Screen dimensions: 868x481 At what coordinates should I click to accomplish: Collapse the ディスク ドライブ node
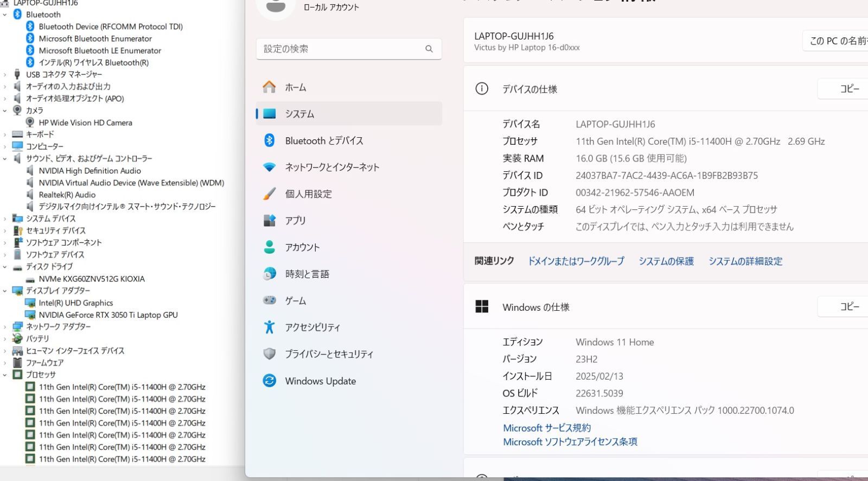5,267
